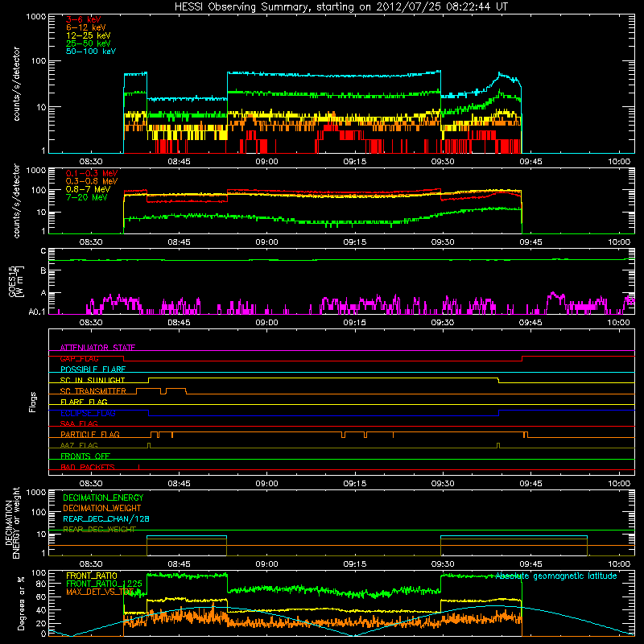
Task: Pick the cyan 50-100 keV legend label
Action: 91,52
